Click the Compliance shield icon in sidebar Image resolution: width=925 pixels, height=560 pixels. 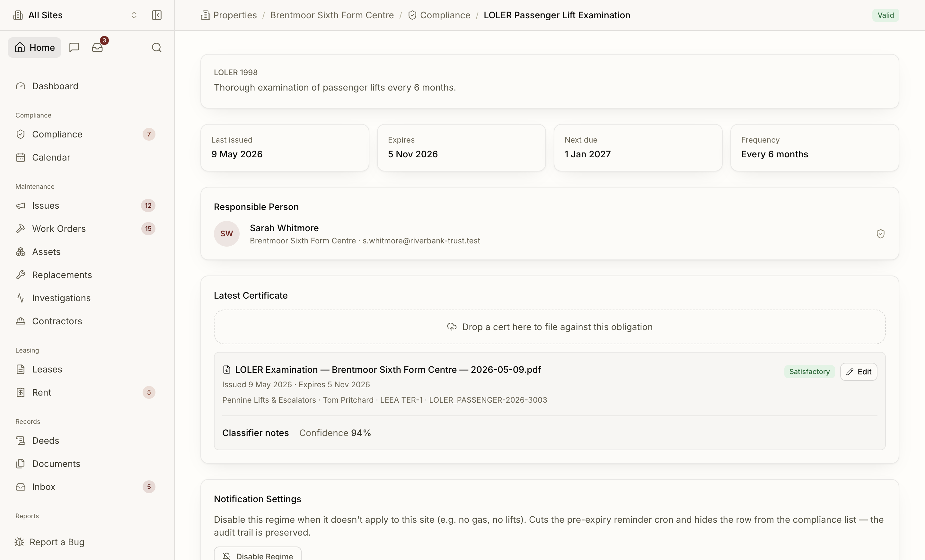(x=21, y=134)
